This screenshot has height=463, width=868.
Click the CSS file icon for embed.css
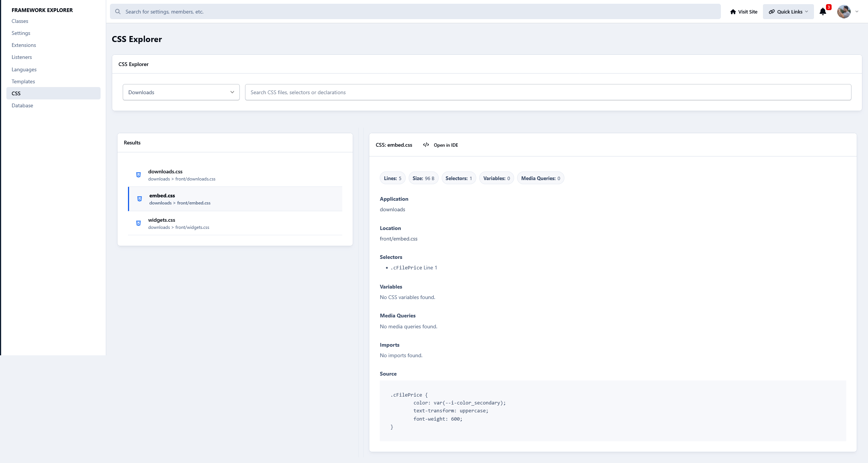140,199
